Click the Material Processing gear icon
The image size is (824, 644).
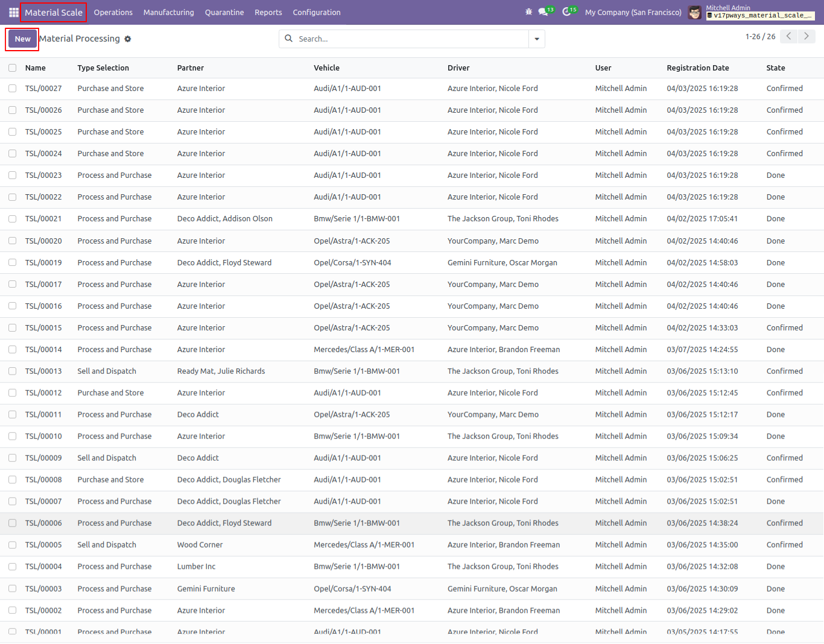(128, 39)
